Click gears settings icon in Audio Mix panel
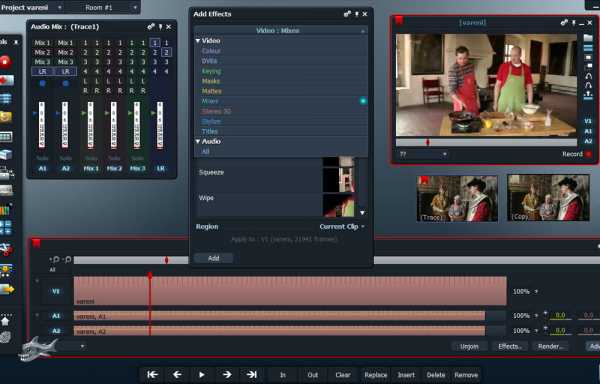 (151, 26)
